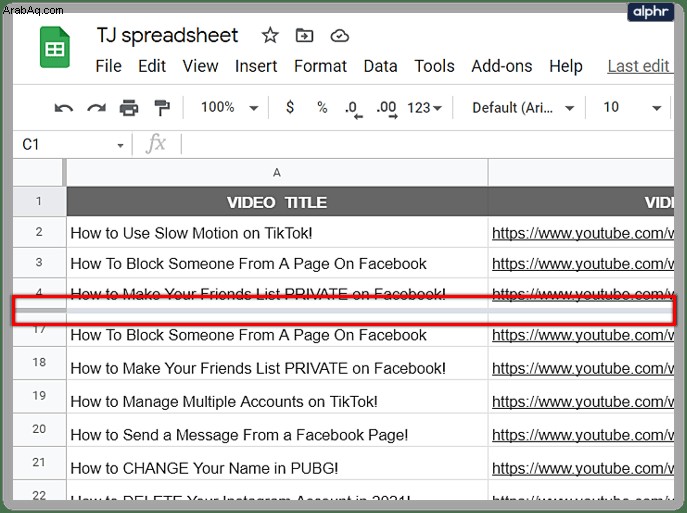Expand the C1 name box dropdown
The width and height of the screenshot is (687, 513).
(x=120, y=145)
